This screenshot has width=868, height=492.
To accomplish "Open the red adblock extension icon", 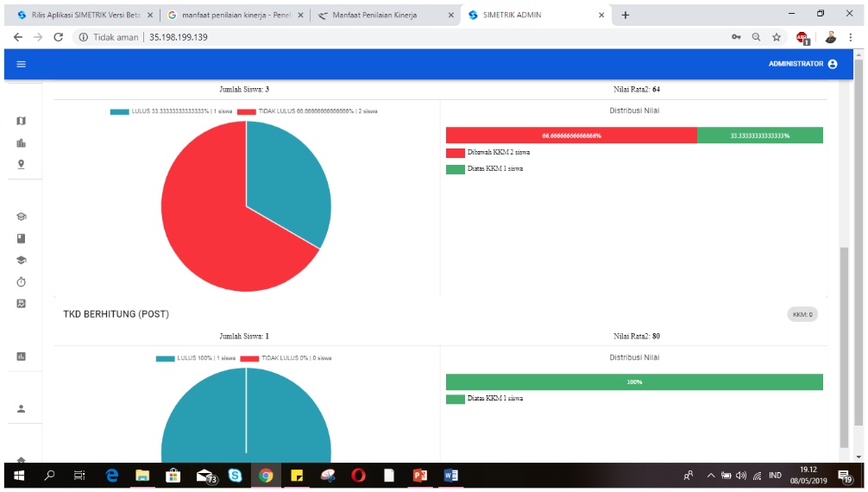I will (802, 38).
